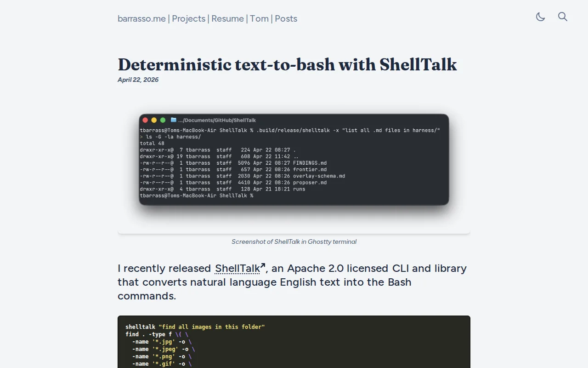Go to the barrasso.me home link
The image size is (588, 368).
coord(141,19)
